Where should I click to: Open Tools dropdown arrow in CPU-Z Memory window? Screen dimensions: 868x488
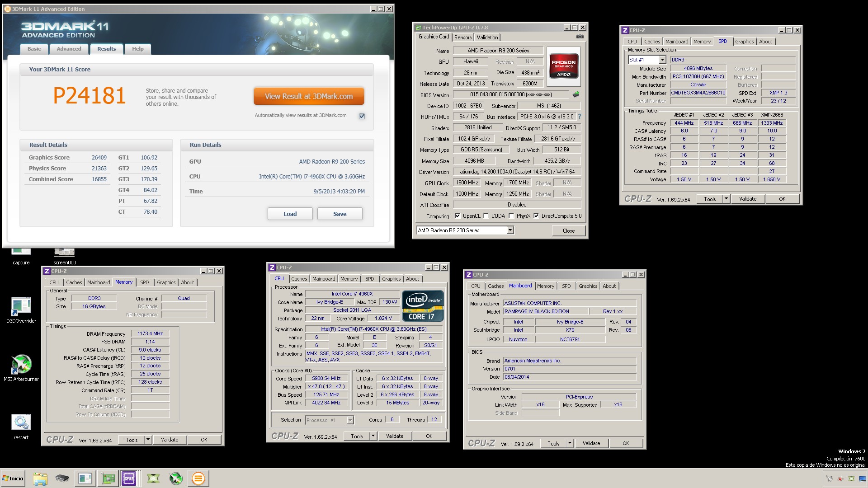[x=148, y=440]
